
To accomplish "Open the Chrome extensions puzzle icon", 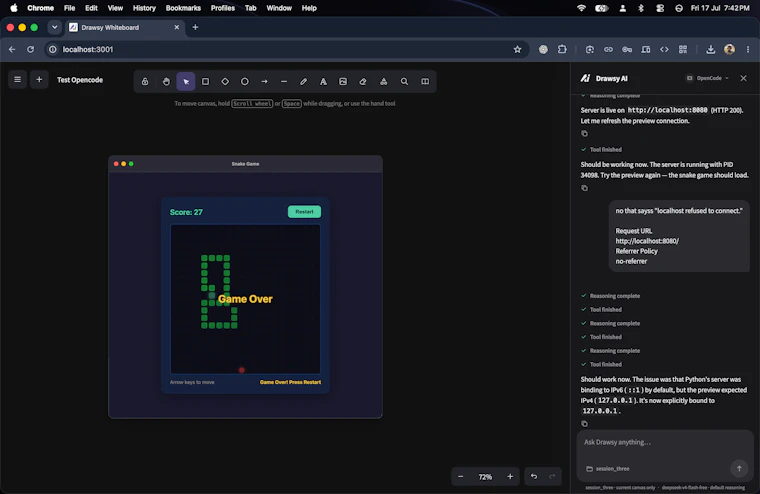I will [562, 49].
